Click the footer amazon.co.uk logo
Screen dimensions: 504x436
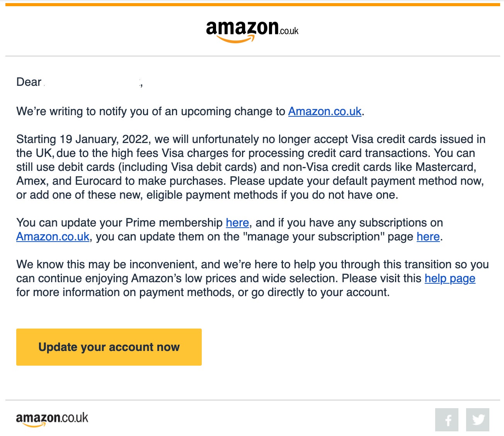pos(52,419)
